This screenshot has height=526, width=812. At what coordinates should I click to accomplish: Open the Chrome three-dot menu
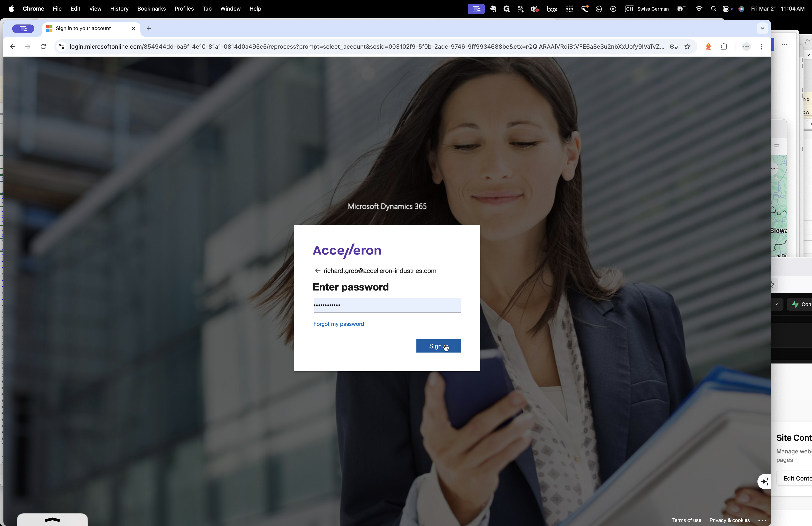[761, 46]
